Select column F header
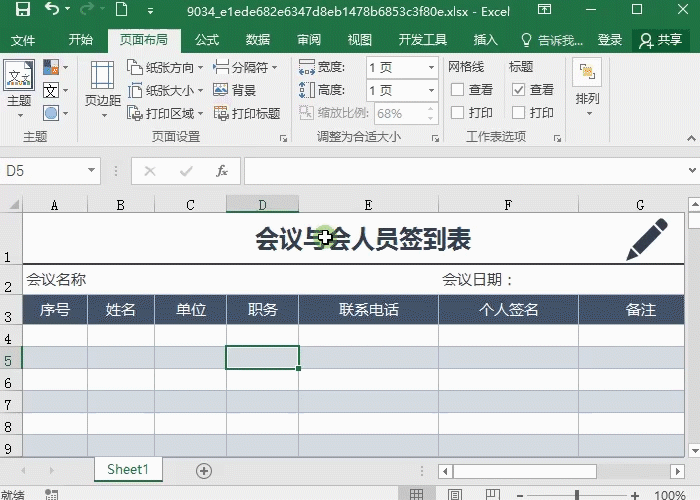Image resolution: width=700 pixels, height=500 pixels. (x=508, y=205)
